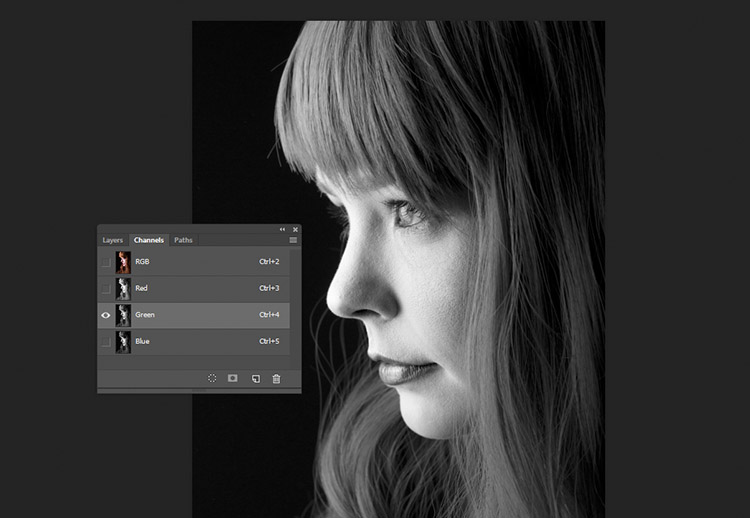Click the Green channel thumbnail
Viewport: 750px width, 518px height.
(x=123, y=315)
